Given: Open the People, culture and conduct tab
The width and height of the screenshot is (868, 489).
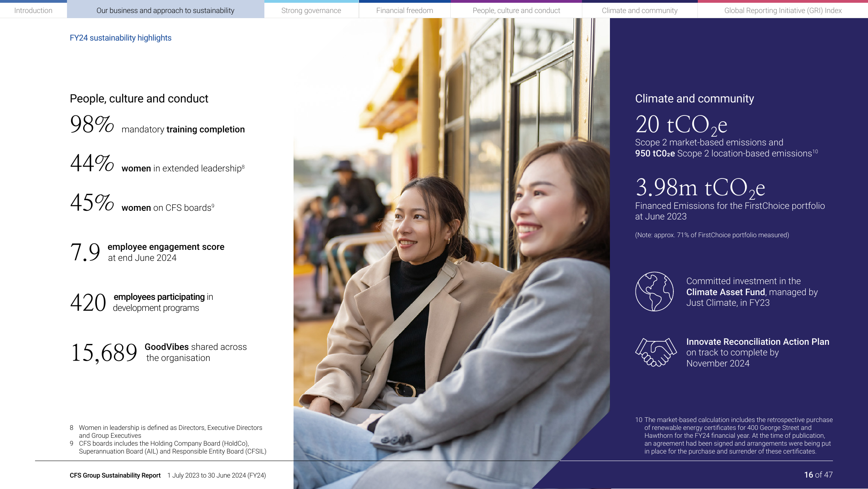Looking at the screenshot, I should [516, 10].
